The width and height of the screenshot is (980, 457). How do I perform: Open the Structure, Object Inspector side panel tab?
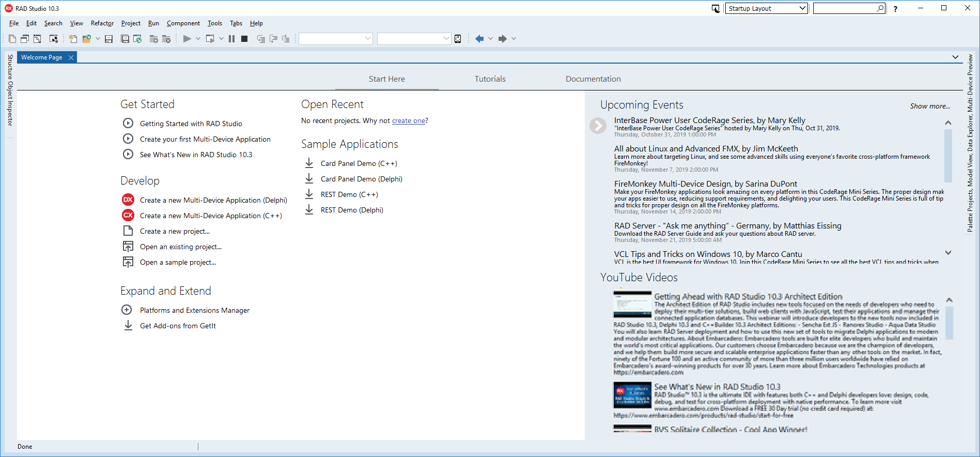[x=10, y=90]
